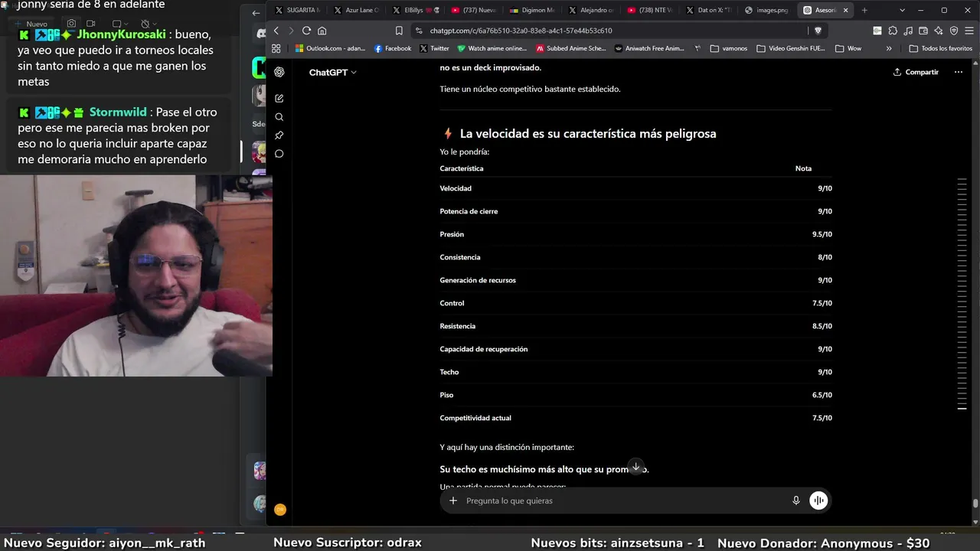Close the active Asesoría ChatGPT tab
This screenshot has width=980, height=551.
point(847,10)
